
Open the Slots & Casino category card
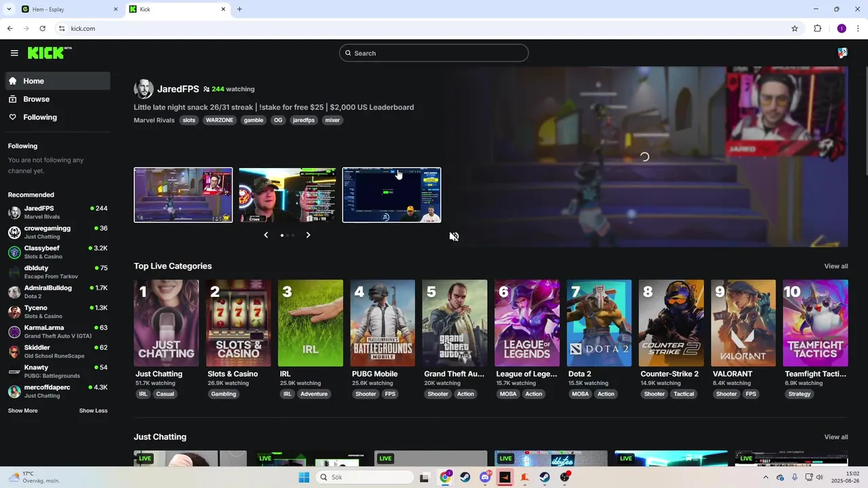pyautogui.click(x=239, y=323)
